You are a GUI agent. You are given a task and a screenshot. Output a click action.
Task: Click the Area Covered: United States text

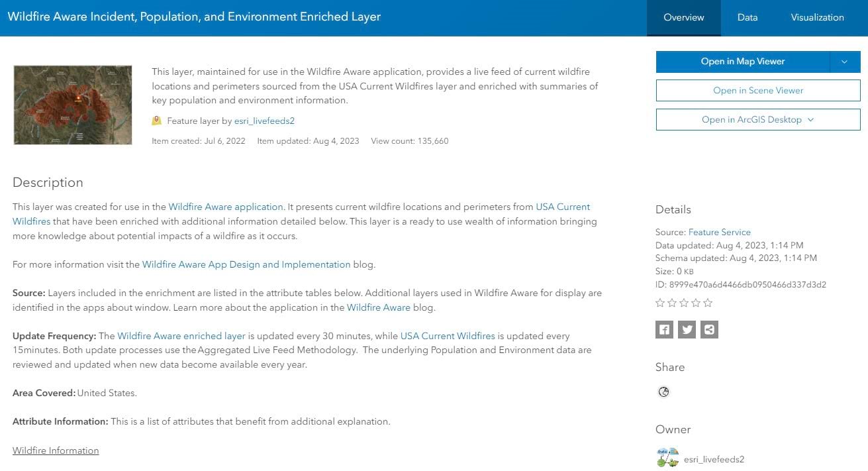click(75, 393)
